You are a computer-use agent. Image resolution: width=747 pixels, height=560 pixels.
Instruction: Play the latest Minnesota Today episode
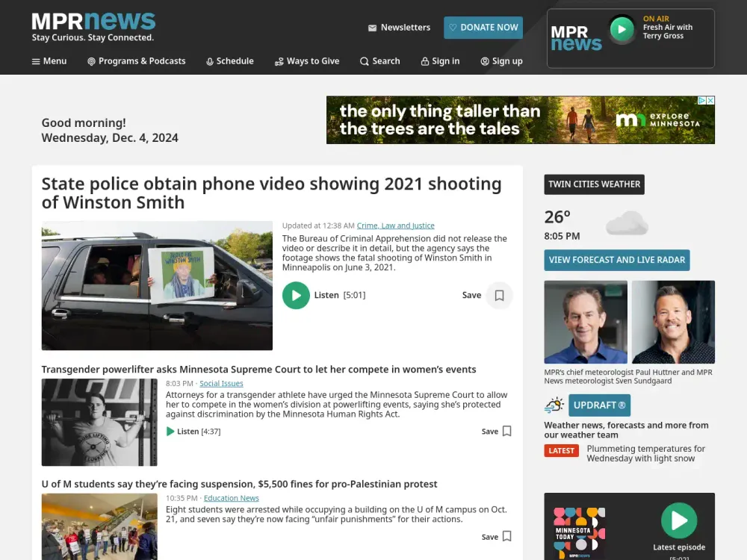pos(679,520)
